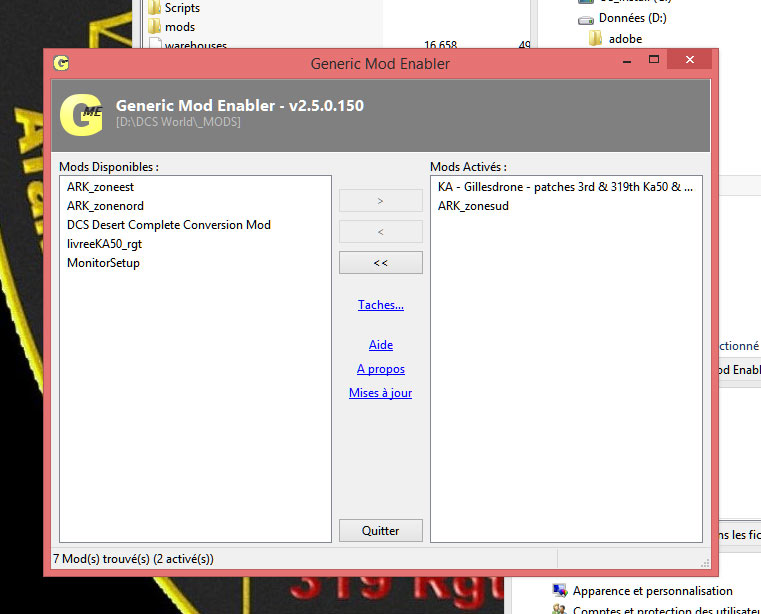Maximize the Generic Mod Enabler window

pyautogui.click(x=654, y=60)
